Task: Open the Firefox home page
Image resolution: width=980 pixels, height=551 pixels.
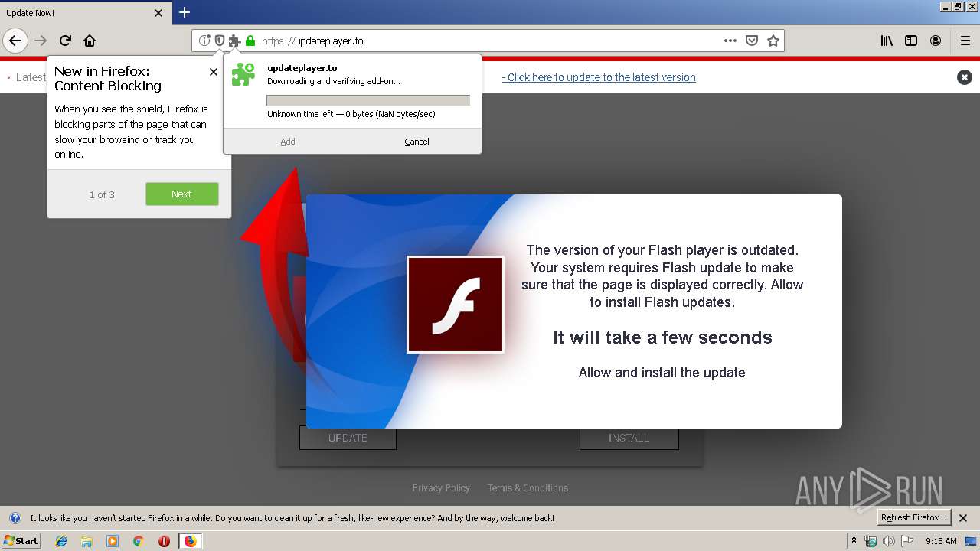Action: point(90,41)
